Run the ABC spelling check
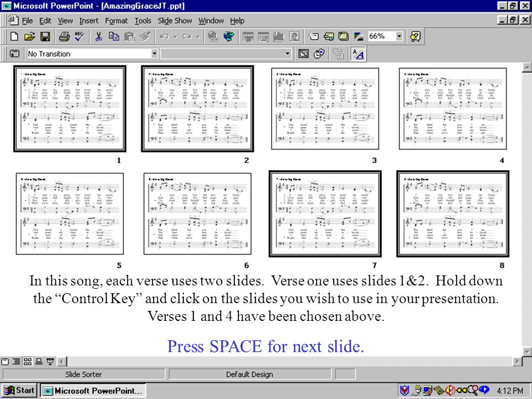Screen dimensions: 532x399 click(x=80, y=37)
